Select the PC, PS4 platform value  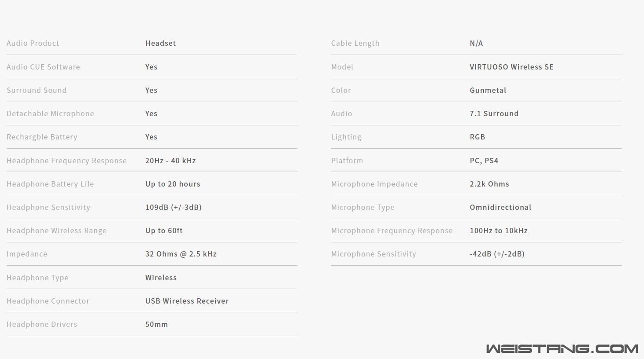pyautogui.click(x=484, y=161)
